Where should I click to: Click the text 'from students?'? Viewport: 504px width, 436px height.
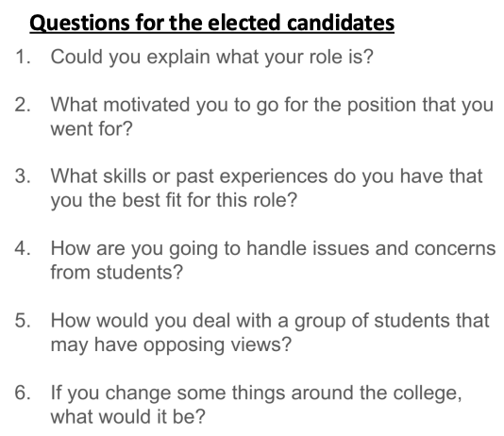(x=117, y=272)
